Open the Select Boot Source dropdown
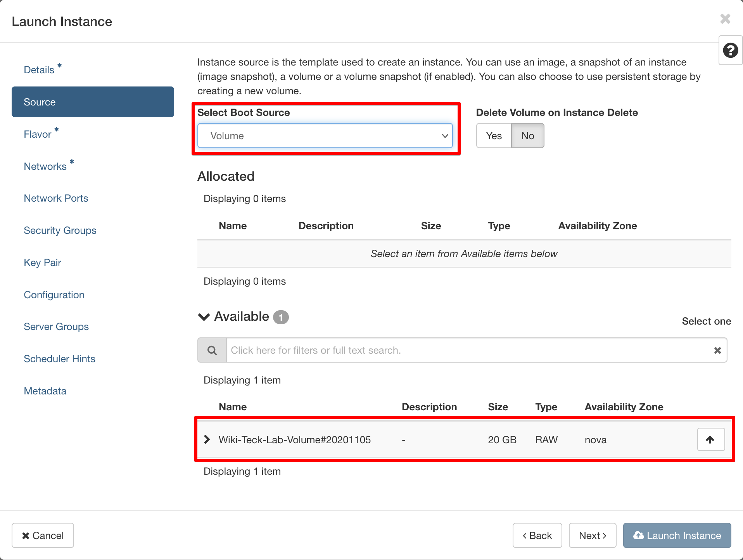Viewport: 743px width, 560px height. 325,136
